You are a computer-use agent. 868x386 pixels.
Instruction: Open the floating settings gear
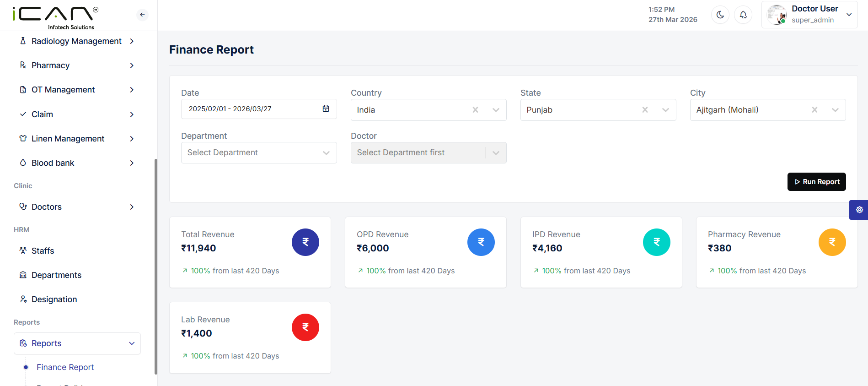pos(859,210)
